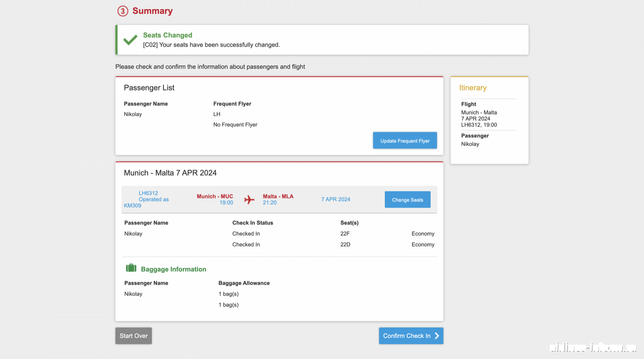Click the 7 APR 2024 date in flight row
The width and height of the screenshot is (644, 359).
coord(336,199)
